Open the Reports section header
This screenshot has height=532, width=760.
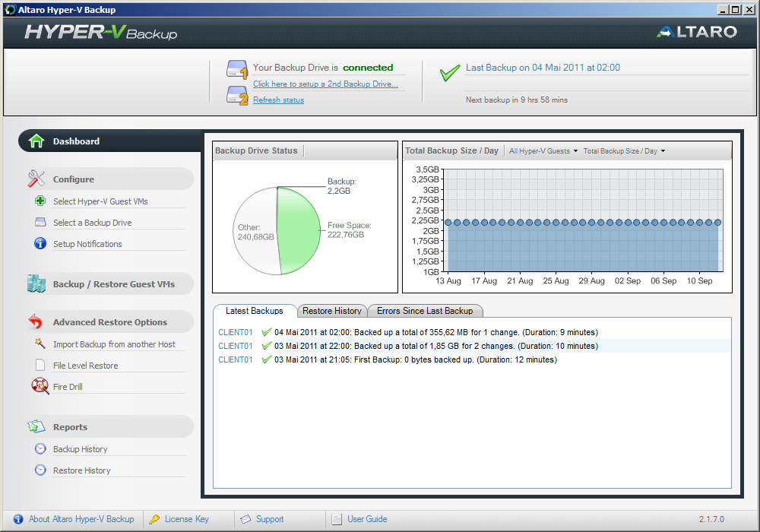point(110,427)
